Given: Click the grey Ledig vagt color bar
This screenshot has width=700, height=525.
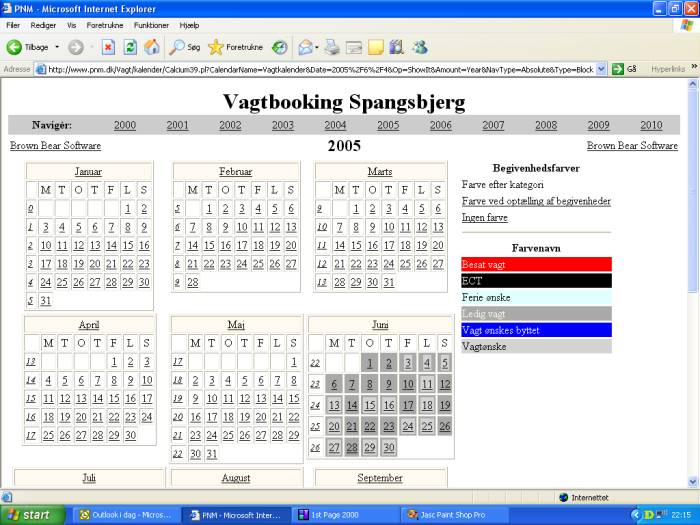Looking at the screenshot, I should click(536, 314).
